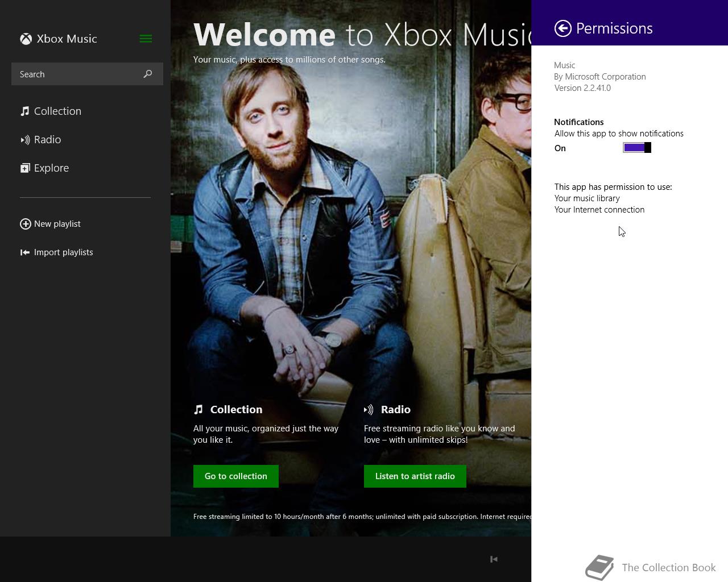Click the radio waves icon beside Radio
The width and height of the screenshot is (728, 582).
[25, 139]
